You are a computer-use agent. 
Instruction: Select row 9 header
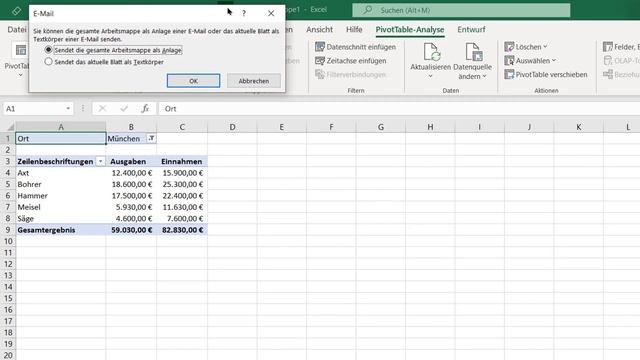(8, 230)
